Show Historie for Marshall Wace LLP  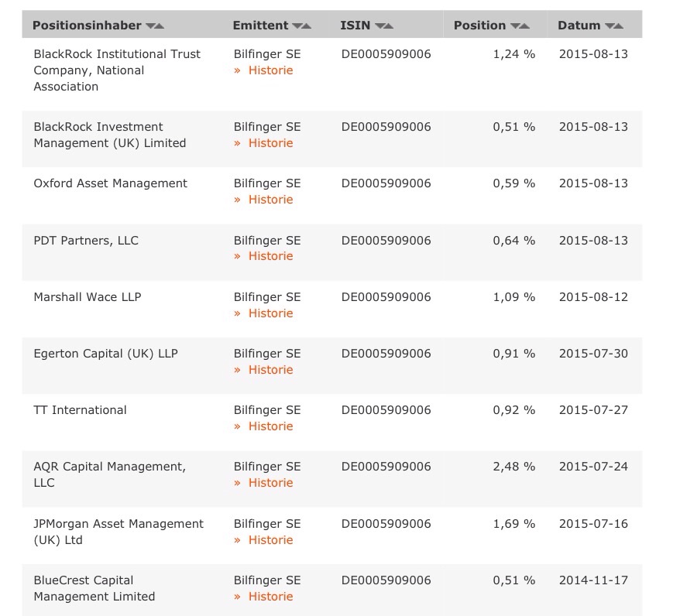click(x=270, y=313)
